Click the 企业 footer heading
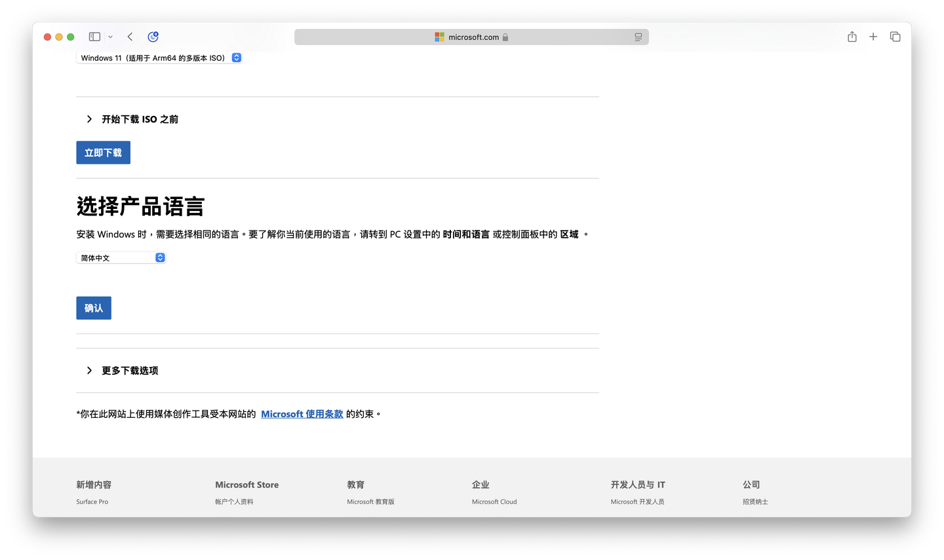This screenshot has width=944, height=560. coord(481,485)
